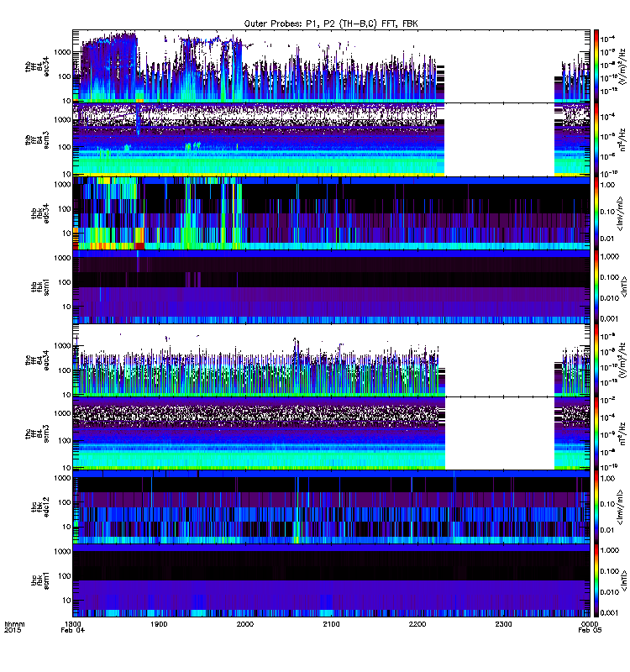Image resolution: width=630 pixels, height=672 pixels.
Task: Click the '<|mV/m|>' unit label of the thc edc12 panel
Action: [x=620, y=507]
